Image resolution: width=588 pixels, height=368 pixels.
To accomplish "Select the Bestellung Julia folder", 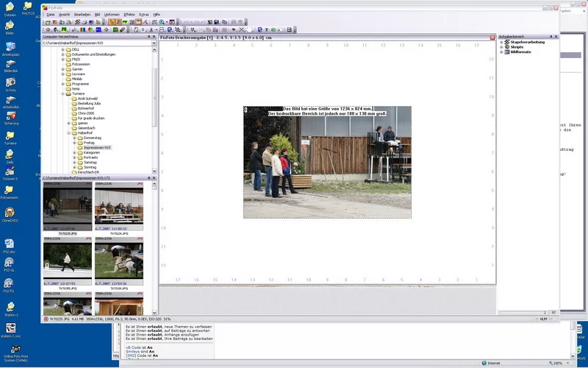I will (89, 103).
